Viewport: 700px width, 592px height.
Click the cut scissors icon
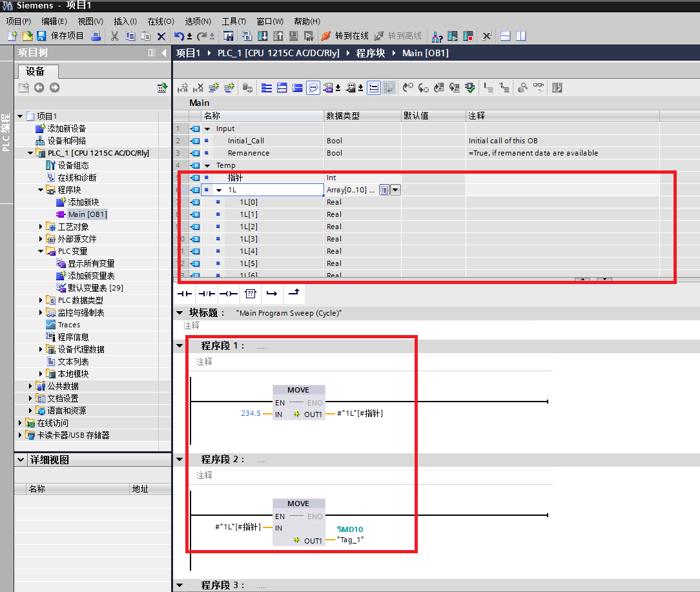(x=115, y=36)
